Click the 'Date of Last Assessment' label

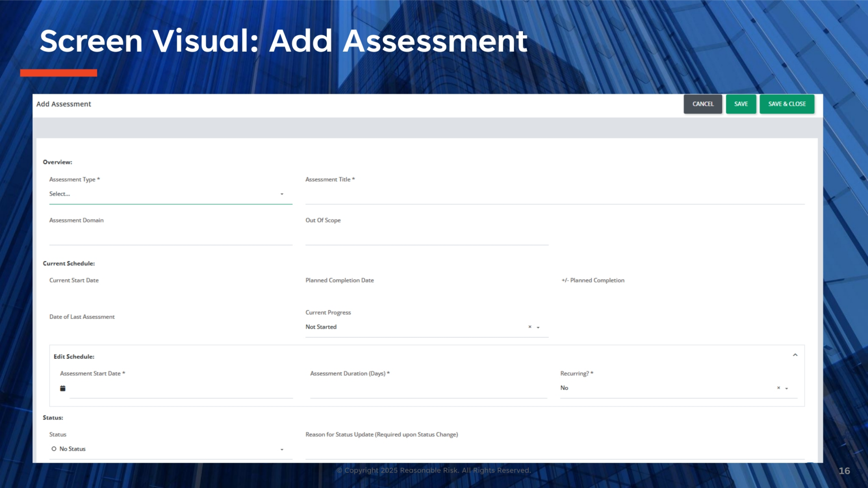[x=82, y=317]
